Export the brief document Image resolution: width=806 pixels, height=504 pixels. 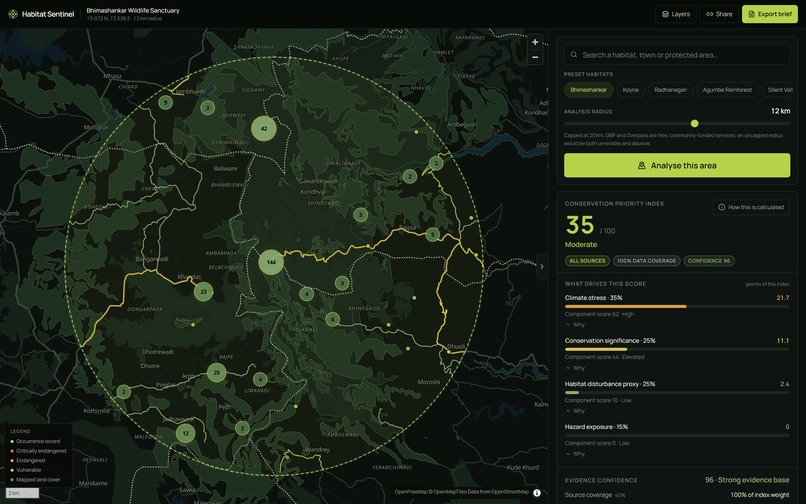770,14
